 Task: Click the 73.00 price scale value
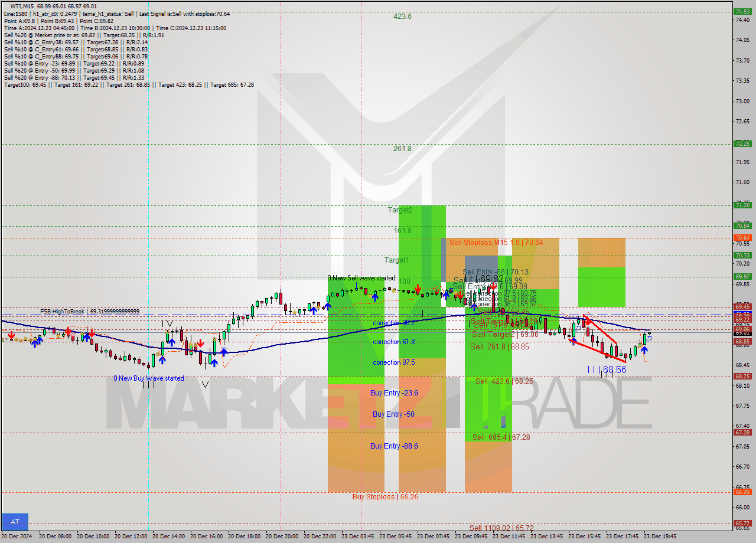[x=742, y=101]
